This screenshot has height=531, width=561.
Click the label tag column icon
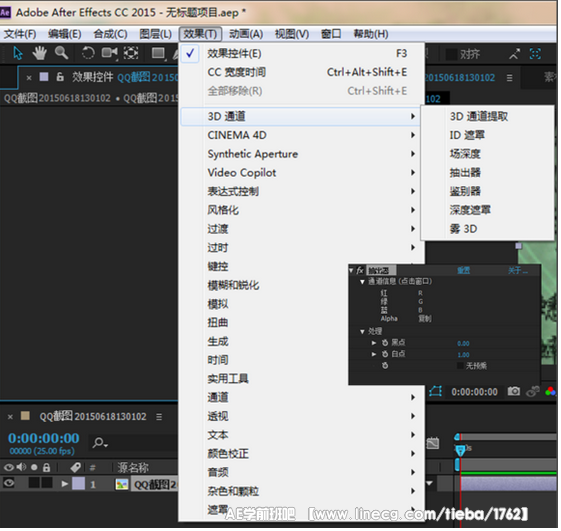(75, 468)
